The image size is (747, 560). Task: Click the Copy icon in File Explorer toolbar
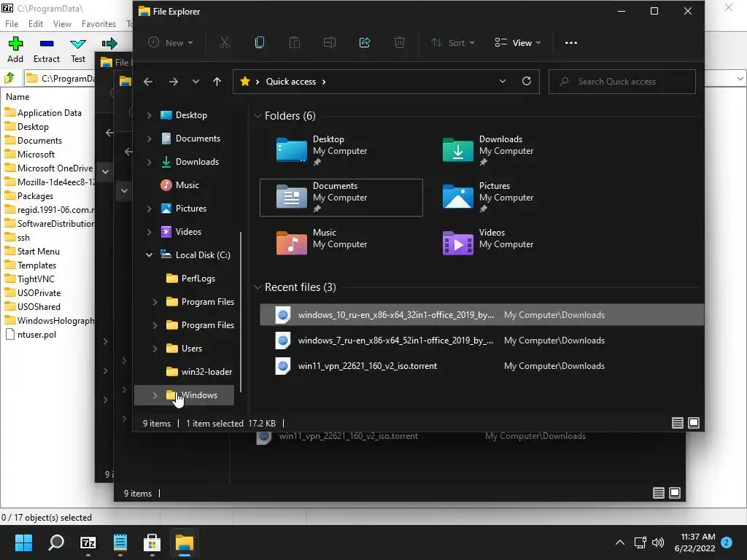tap(260, 43)
